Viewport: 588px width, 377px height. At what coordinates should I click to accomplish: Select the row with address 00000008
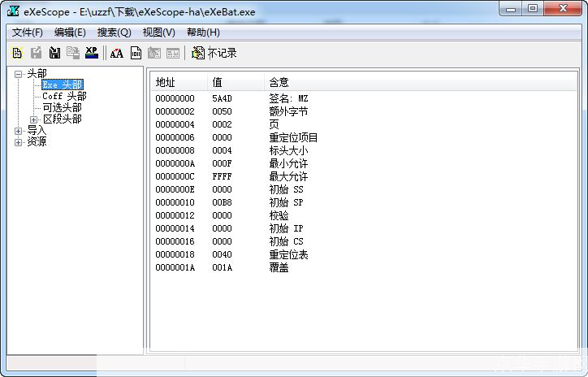175,151
